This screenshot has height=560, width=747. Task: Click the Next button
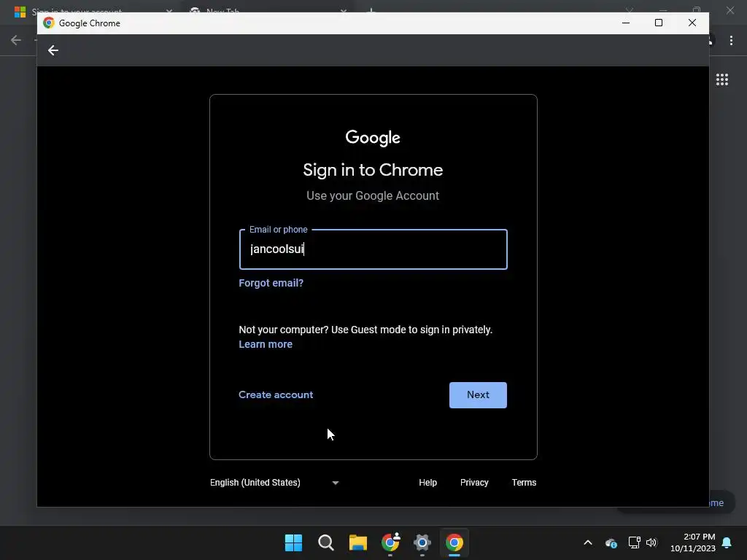478,394
